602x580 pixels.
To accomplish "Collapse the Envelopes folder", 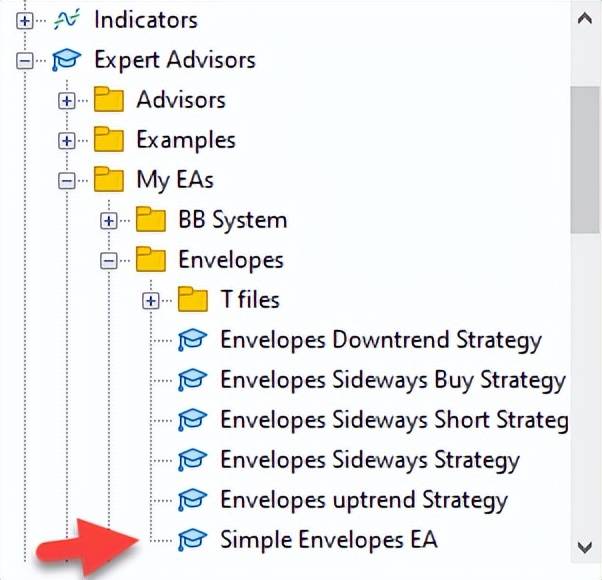I will (x=109, y=260).
